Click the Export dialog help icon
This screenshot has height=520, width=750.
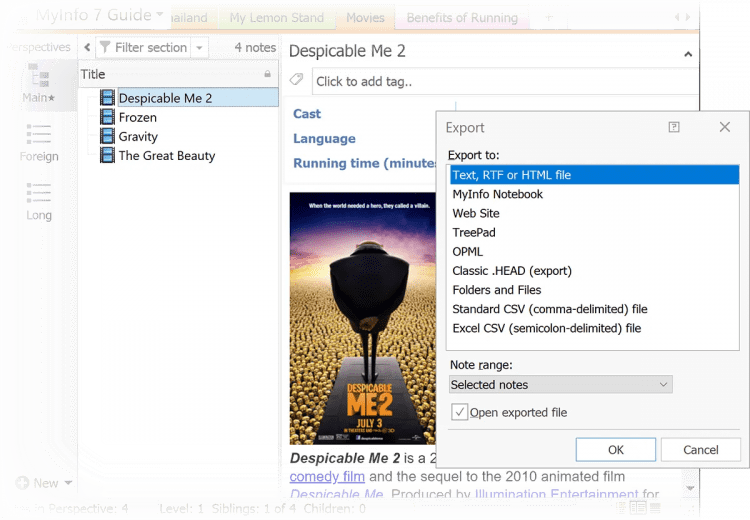[674, 127]
